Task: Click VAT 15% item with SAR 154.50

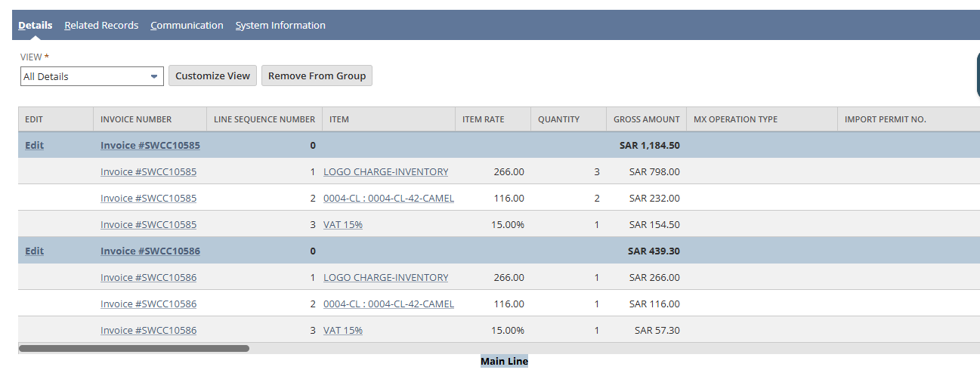Action: [x=342, y=224]
